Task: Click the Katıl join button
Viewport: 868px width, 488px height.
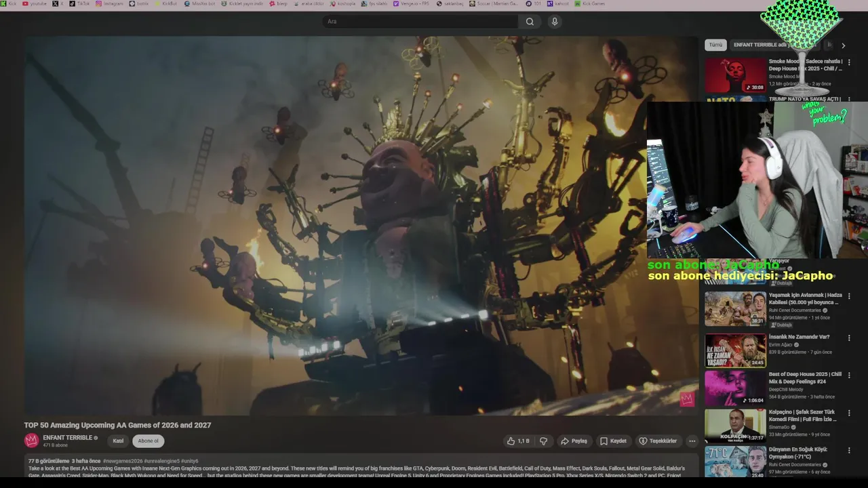Action: [118, 441]
